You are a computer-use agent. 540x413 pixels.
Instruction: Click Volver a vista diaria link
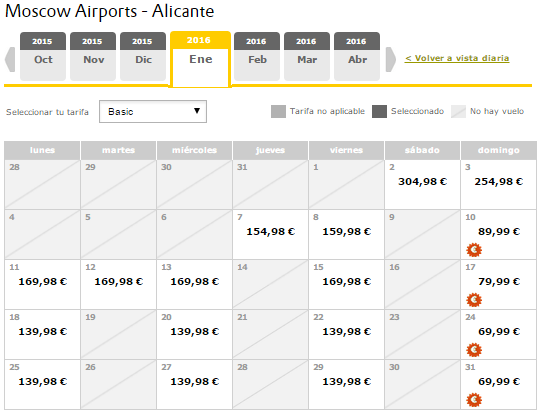[457, 58]
